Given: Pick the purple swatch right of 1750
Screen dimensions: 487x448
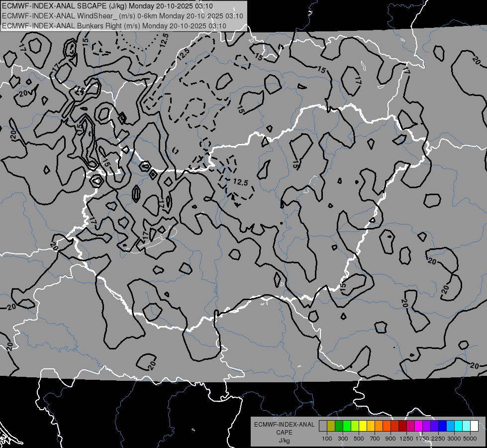Looking at the screenshot, I should pyautogui.click(x=426, y=426).
